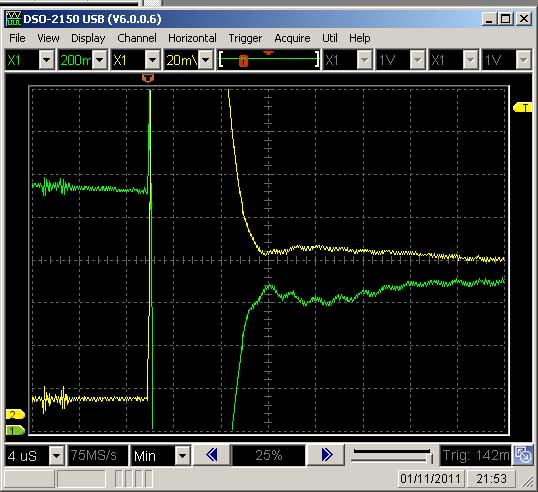This screenshot has width=538, height=492.
Task: Maximize the DSO-2150 window
Action: coord(505,19)
